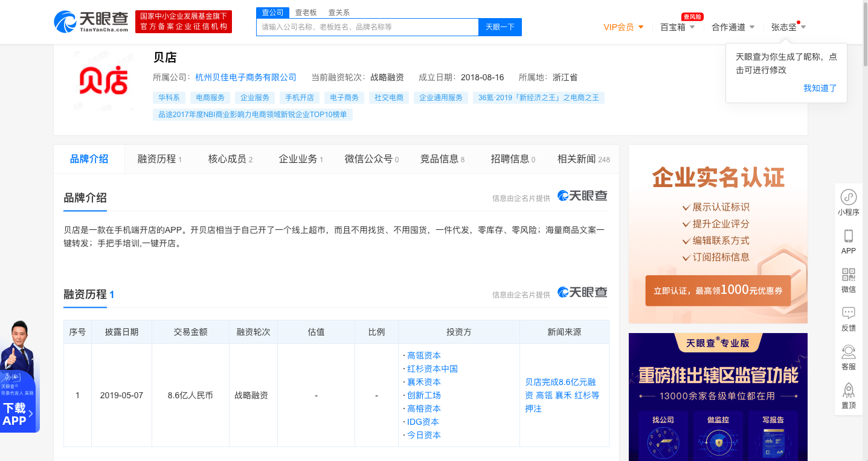Click the 立即认证 certification banner button

click(x=718, y=290)
